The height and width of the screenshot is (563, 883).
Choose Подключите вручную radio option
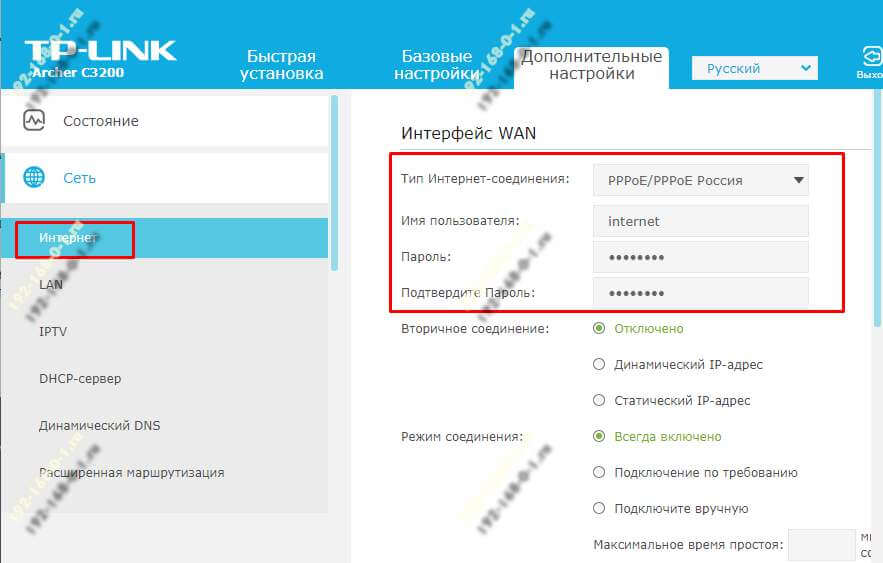(x=599, y=508)
